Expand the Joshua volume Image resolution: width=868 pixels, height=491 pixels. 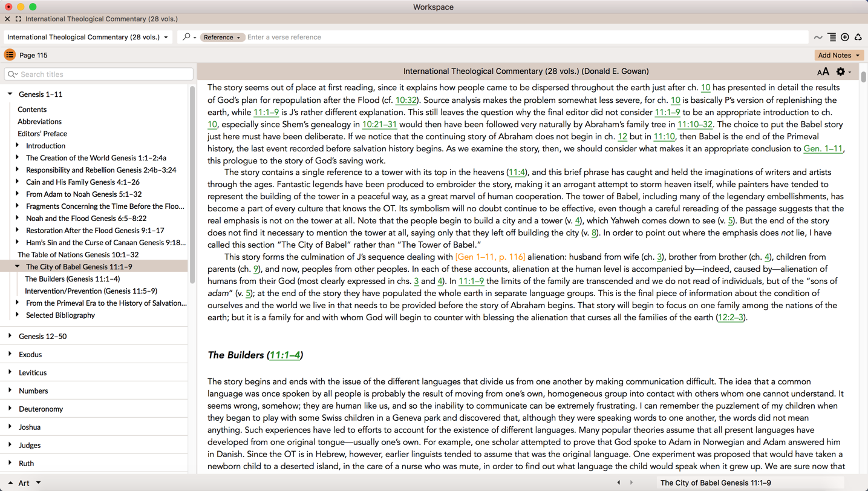(x=10, y=427)
